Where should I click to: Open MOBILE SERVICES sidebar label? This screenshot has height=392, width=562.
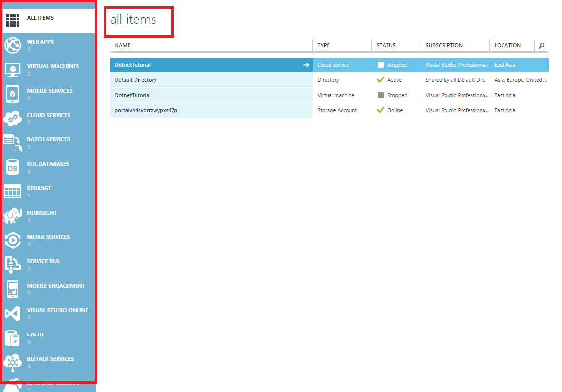(x=50, y=91)
